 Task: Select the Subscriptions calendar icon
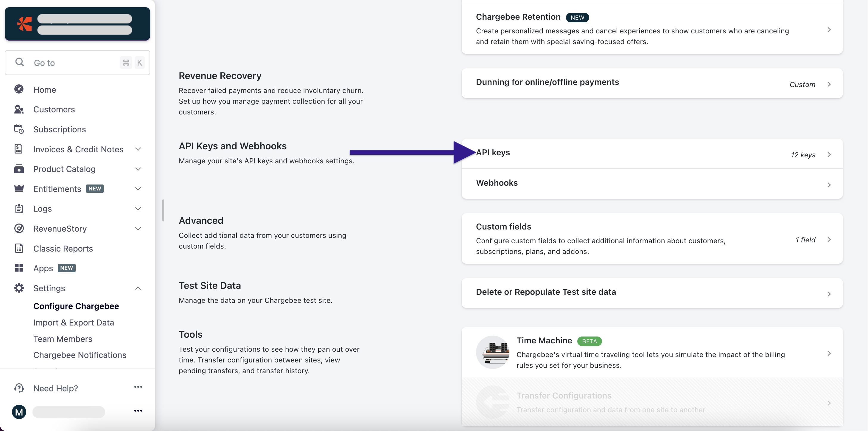coord(19,129)
